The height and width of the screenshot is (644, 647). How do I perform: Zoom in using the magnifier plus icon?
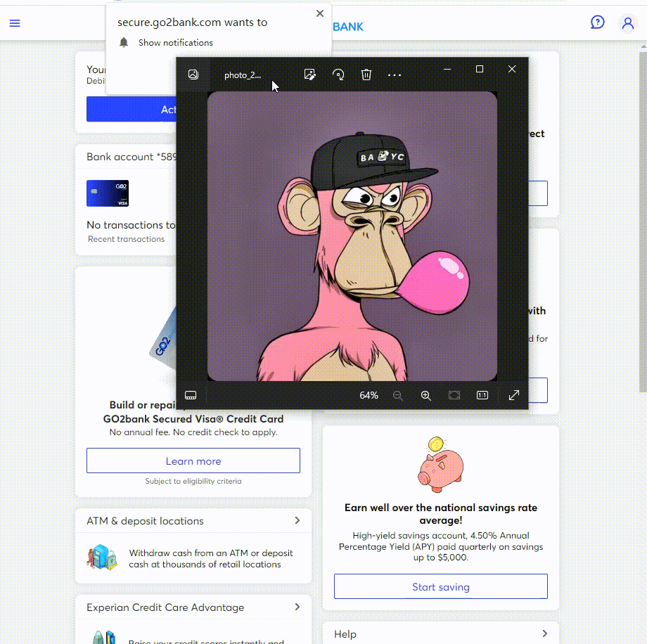click(x=426, y=396)
